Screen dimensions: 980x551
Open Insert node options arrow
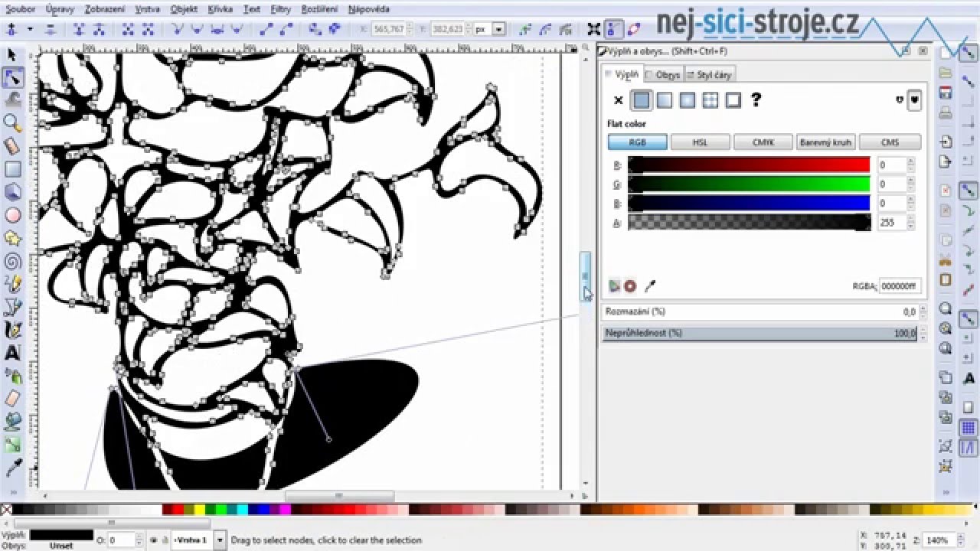[x=30, y=29]
